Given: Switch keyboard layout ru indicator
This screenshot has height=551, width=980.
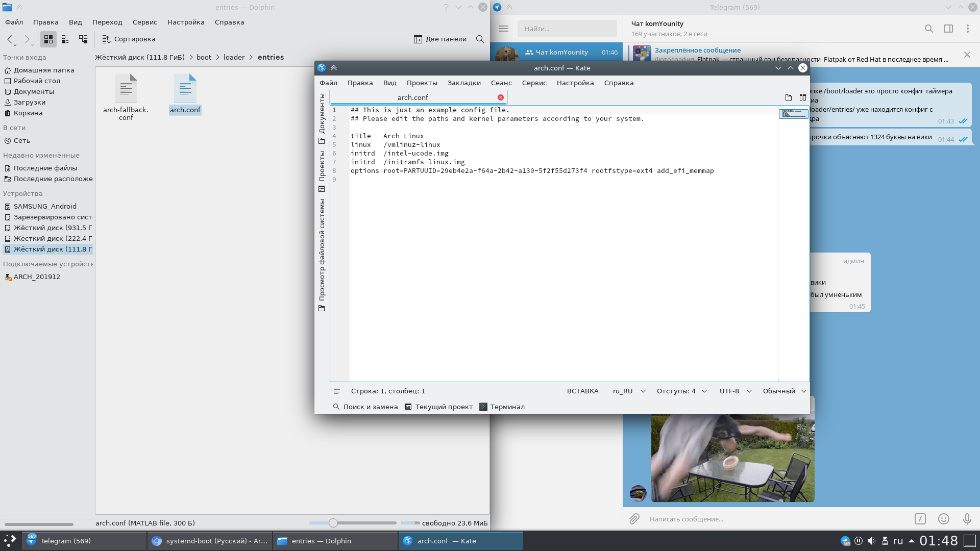Looking at the screenshot, I should point(898,541).
